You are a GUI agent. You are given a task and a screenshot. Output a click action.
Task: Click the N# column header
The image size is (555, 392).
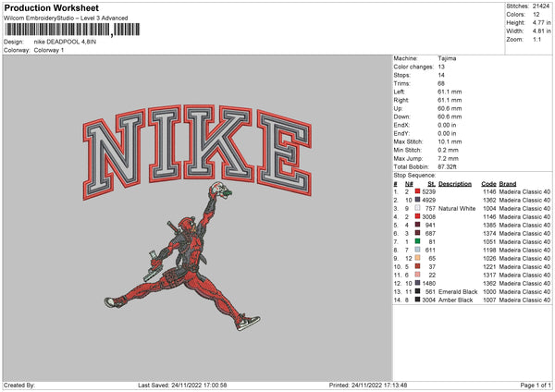click(x=409, y=184)
